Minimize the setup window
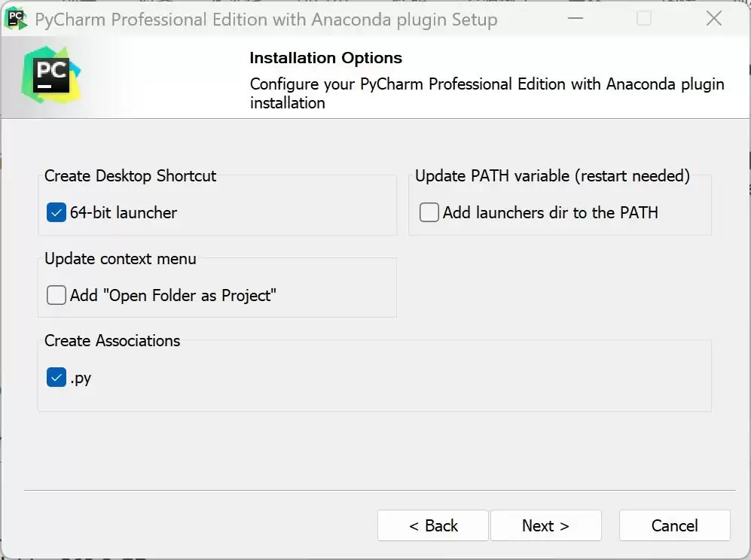751x560 pixels. 575,19
